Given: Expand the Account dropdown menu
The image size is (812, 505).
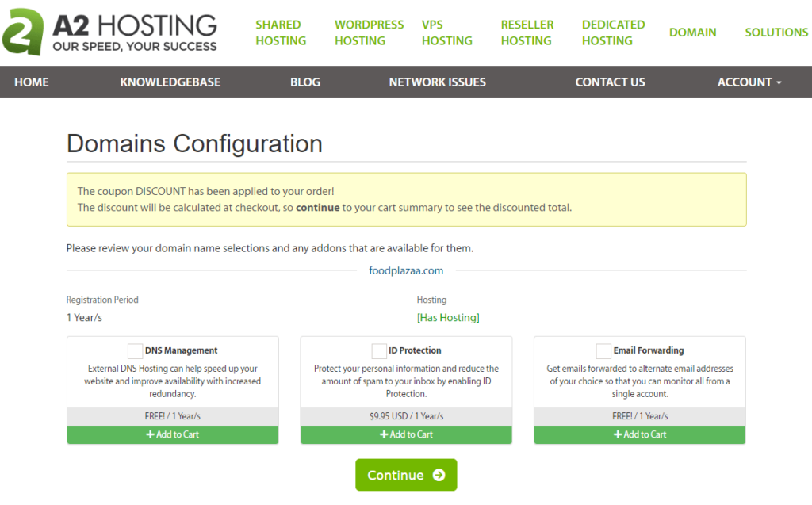Looking at the screenshot, I should [x=749, y=82].
